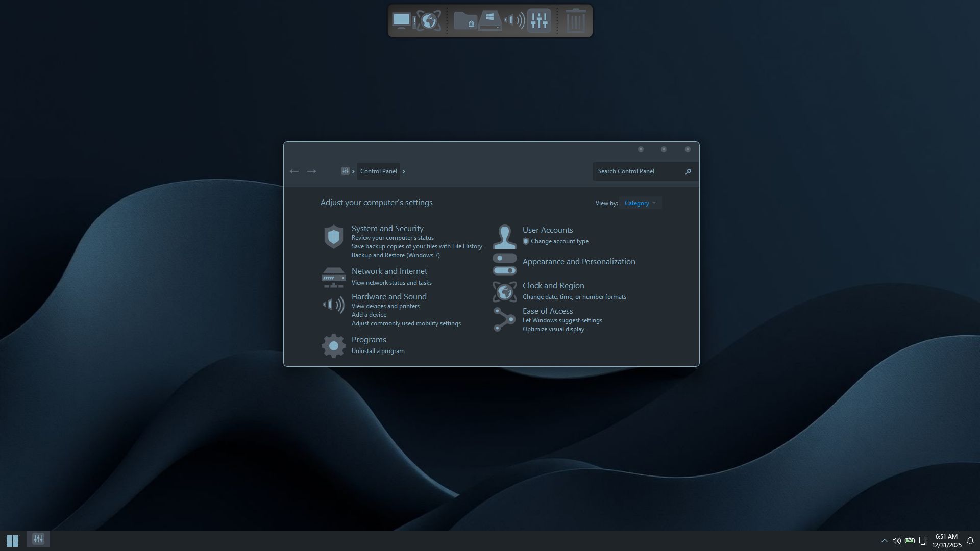Expand the chevron after Control Panel breadcrumb

pos(404,171)
